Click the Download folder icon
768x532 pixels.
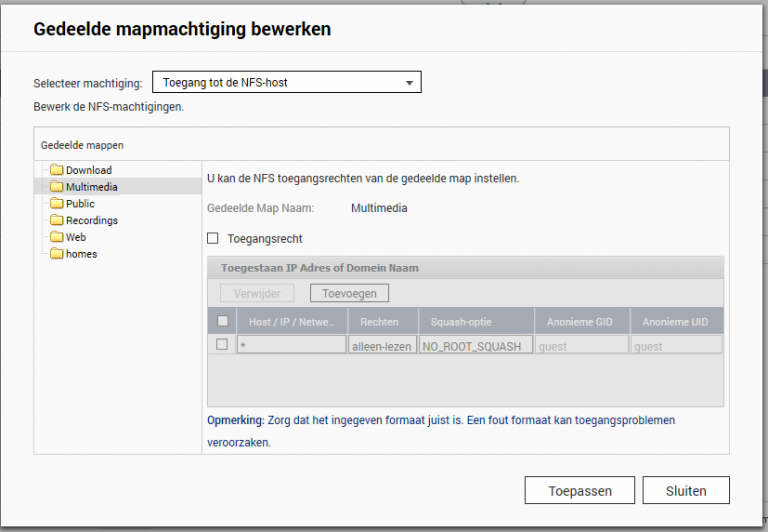coord(57,170)
